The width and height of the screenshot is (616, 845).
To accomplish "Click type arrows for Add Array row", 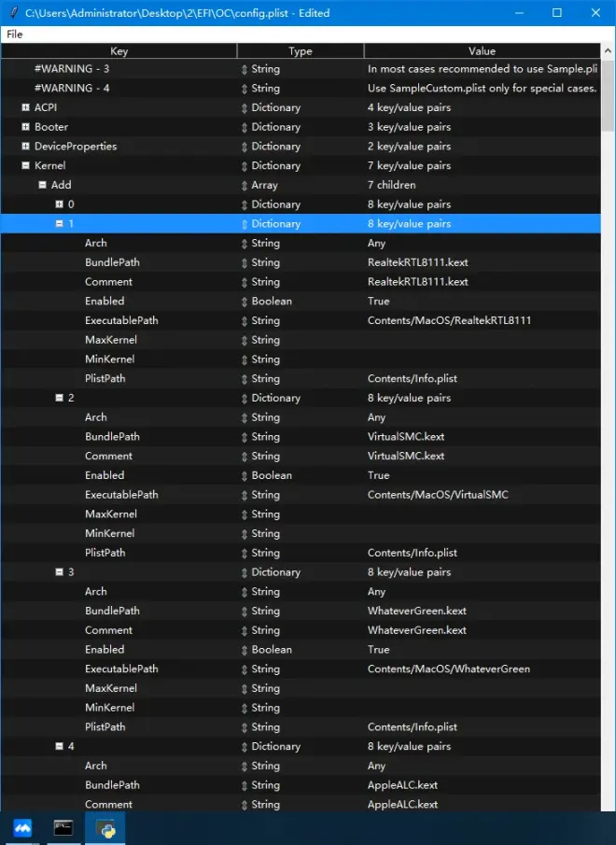I will click(x=245, y=186).
